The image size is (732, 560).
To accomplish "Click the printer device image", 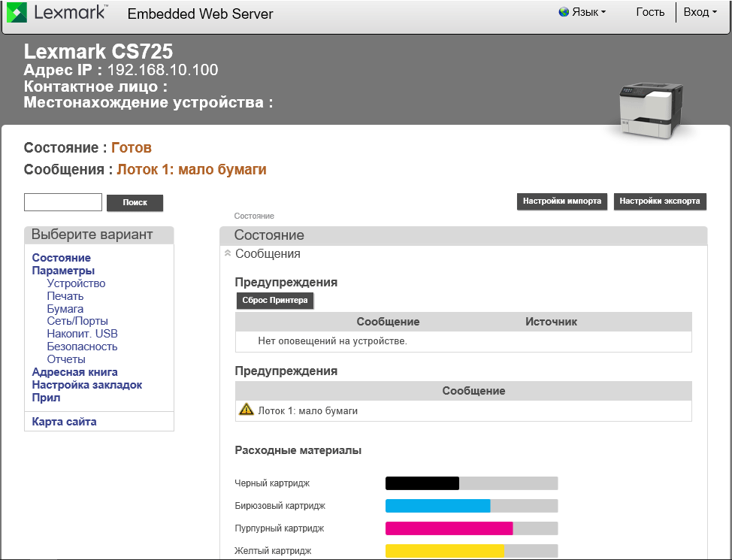I will (x=649, y=110).
